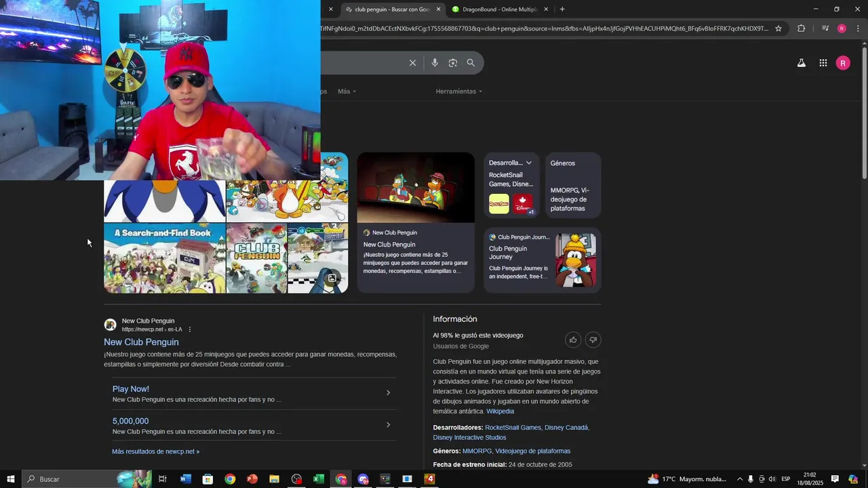Viewport: 868px width, 488px height.
Task: Click the Windows taskbar Buscar search box
Action: (x=87, y=479)
